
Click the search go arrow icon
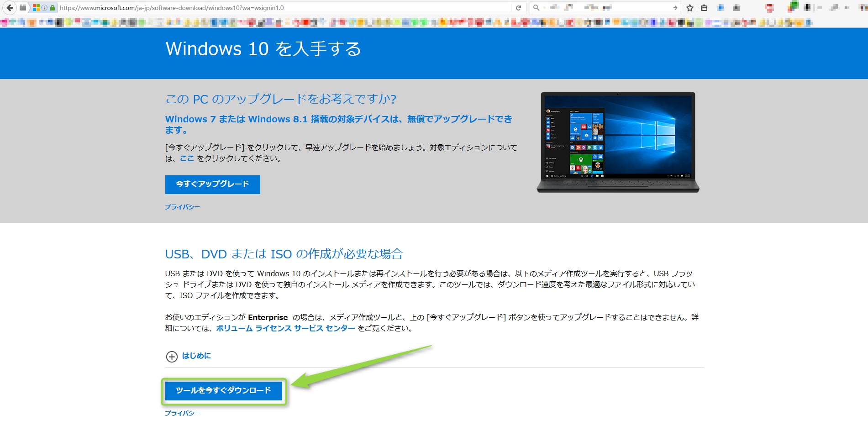(x=675, y=8)
